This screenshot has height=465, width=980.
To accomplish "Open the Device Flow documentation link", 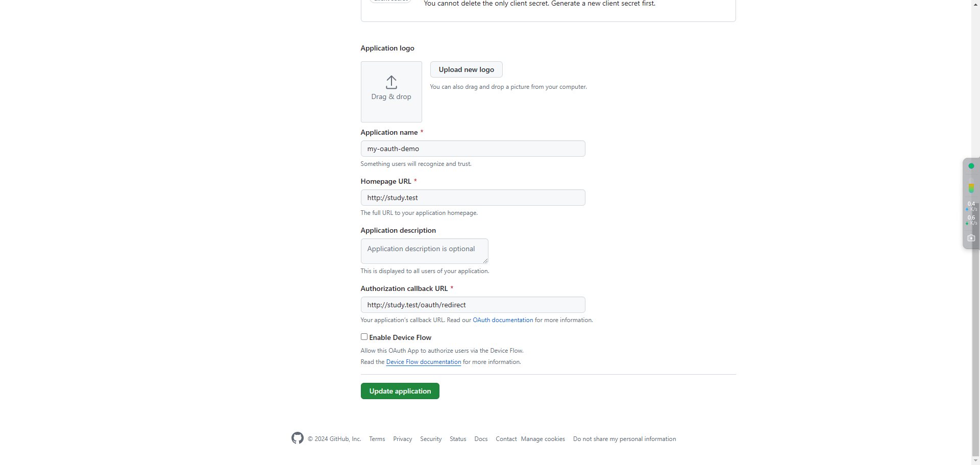I will [x=423, y=361].
